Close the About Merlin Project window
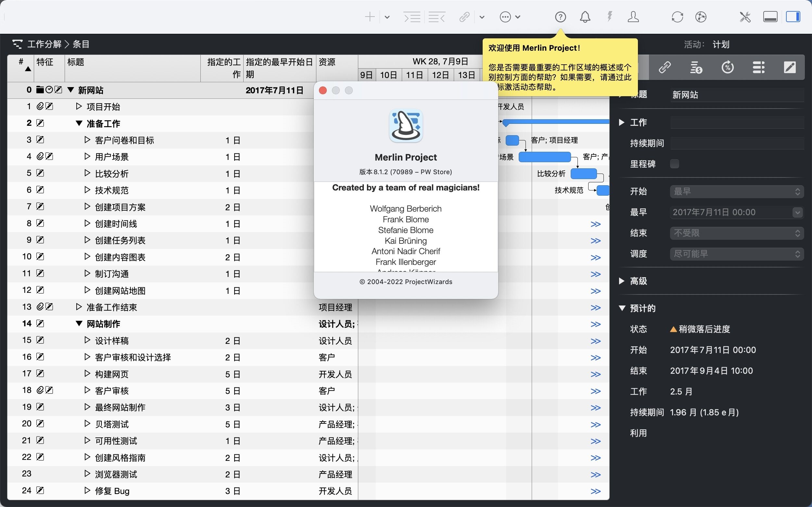Screen dimensions: 812x507 tap(323, 91)
